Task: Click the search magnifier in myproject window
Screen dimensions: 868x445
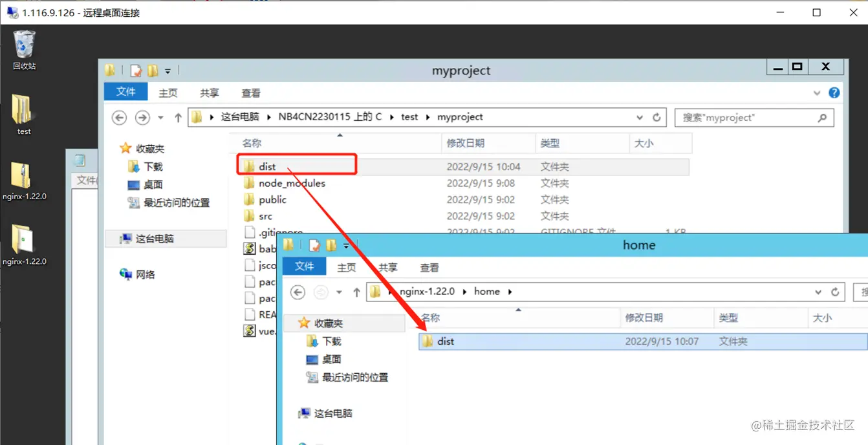Action: tap(822, 118)
